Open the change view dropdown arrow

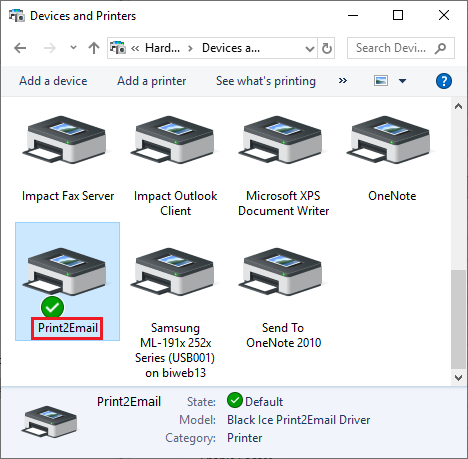[403, 81]
